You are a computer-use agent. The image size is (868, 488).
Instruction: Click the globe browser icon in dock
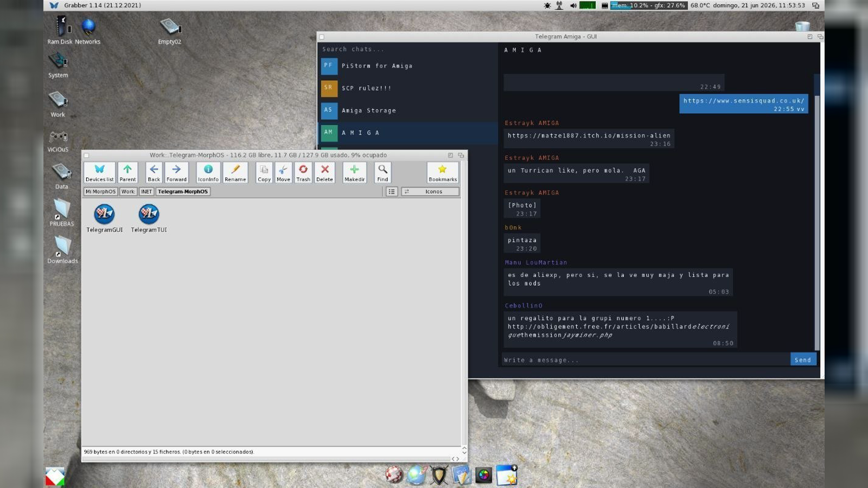[x=417, y=475]
